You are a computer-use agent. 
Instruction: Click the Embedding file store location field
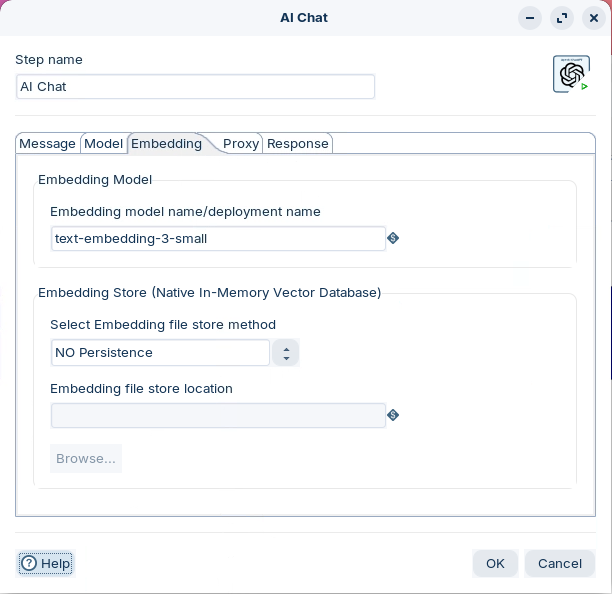tap(218, 415)
